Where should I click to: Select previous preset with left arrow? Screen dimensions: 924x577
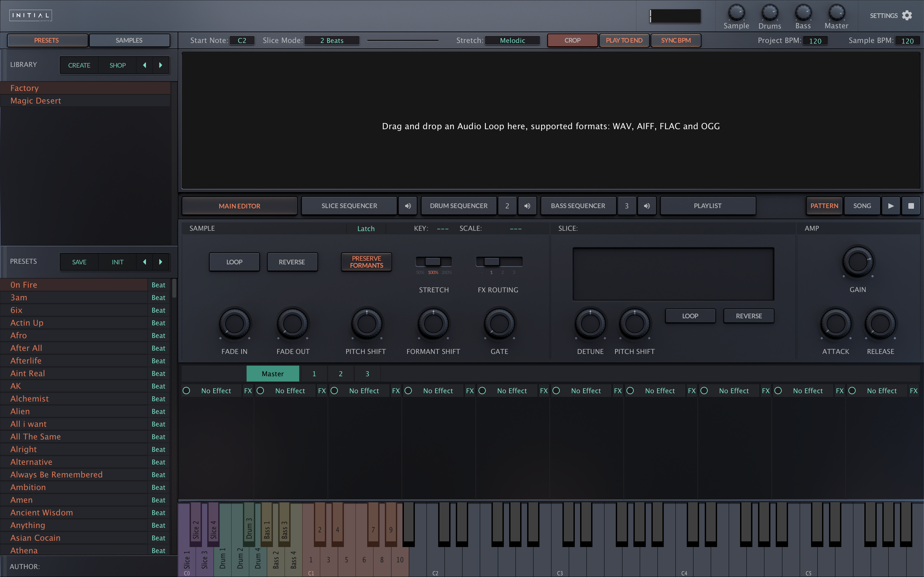pyautogui.click(x=144, y=262)
